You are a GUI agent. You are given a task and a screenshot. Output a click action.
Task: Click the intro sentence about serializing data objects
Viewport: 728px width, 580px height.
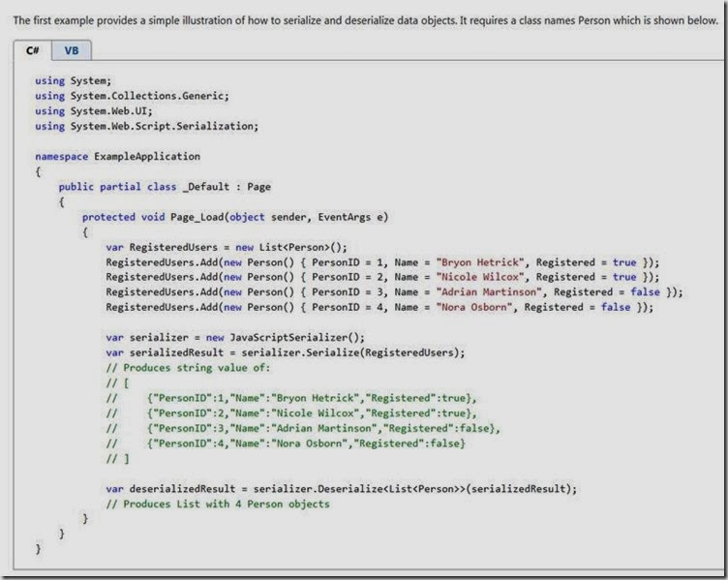[x=365, y=20]
